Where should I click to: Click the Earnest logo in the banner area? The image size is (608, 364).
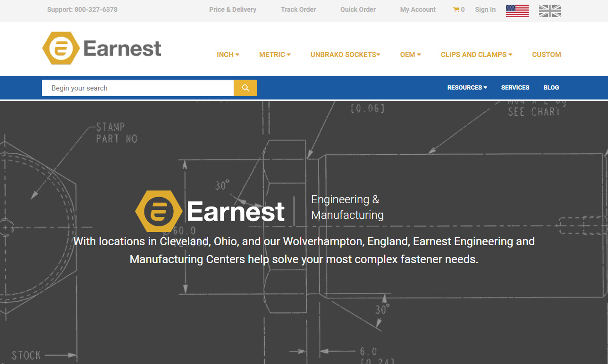(x=158, y=211)
